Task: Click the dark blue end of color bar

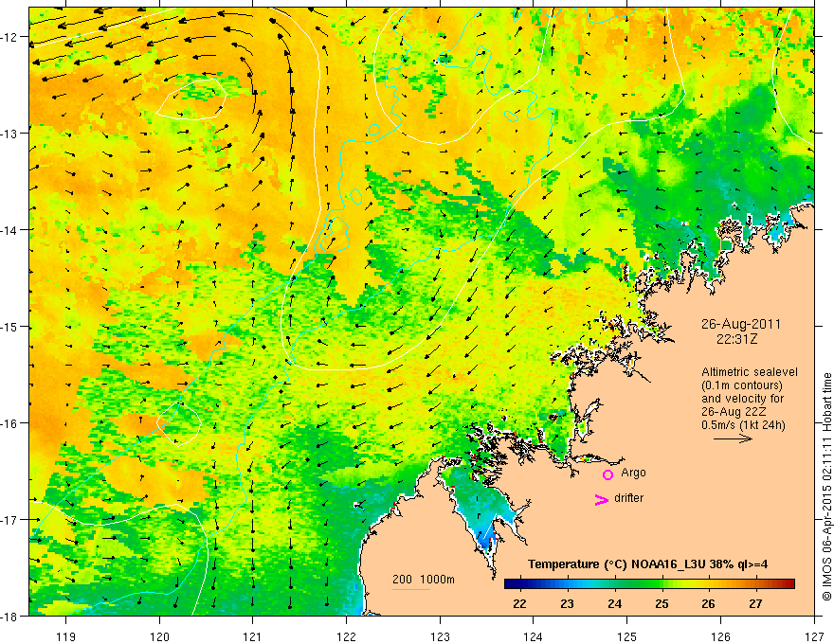Action: [x=512, y=583]
